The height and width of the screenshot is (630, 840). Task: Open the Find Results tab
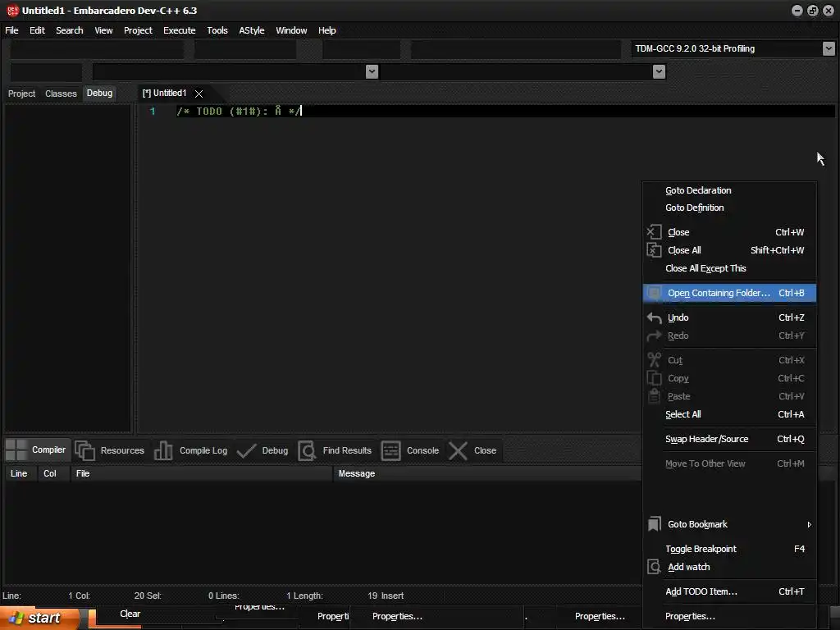347,450
